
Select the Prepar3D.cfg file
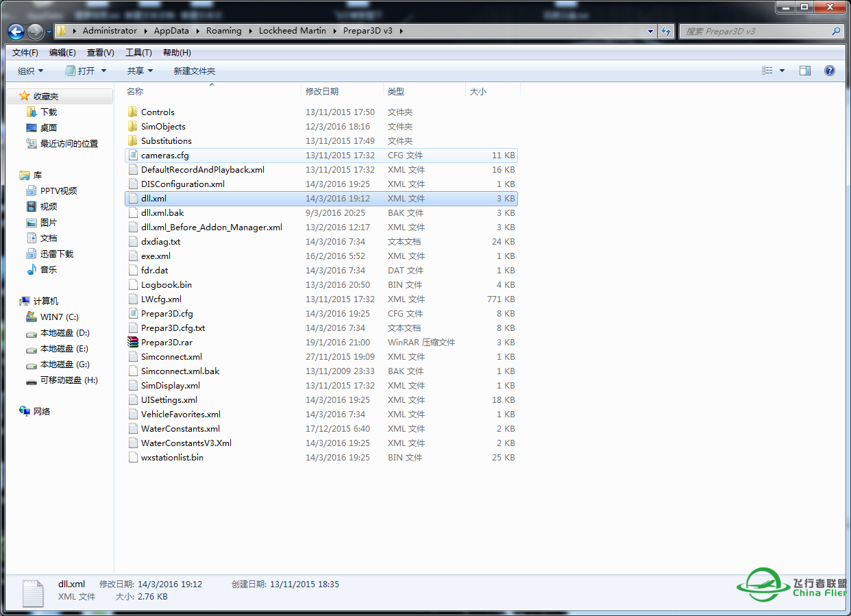[x=166, y=314]
